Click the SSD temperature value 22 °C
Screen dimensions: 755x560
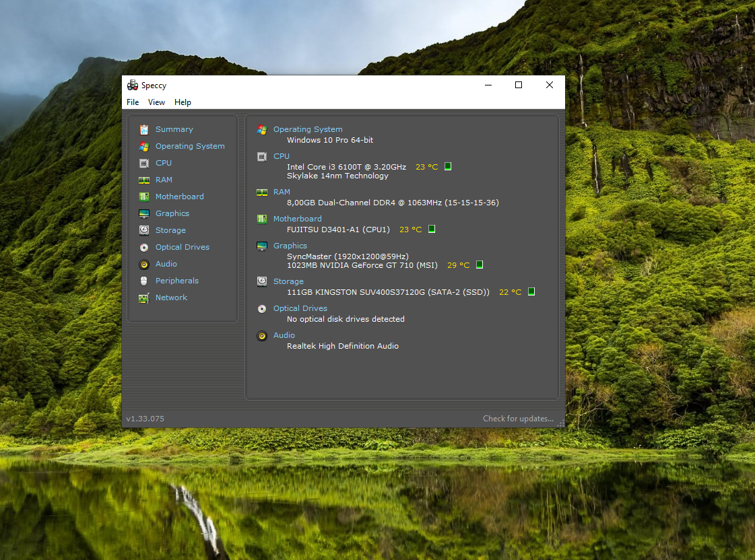click(511, 292)
